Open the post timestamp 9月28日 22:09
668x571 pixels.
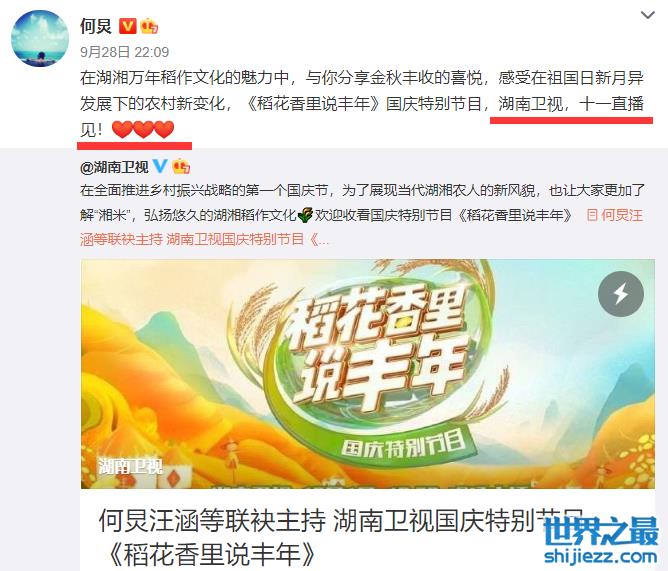coord(124,52)
